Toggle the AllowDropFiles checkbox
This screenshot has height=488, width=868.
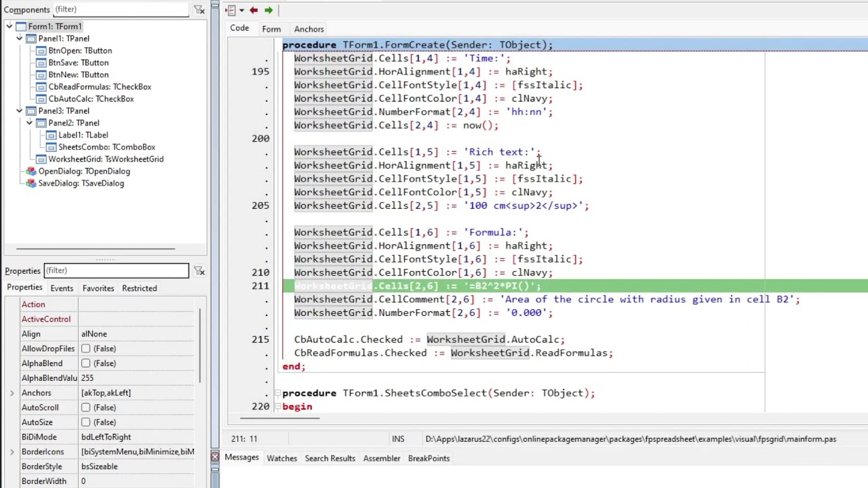coord(85,348)
